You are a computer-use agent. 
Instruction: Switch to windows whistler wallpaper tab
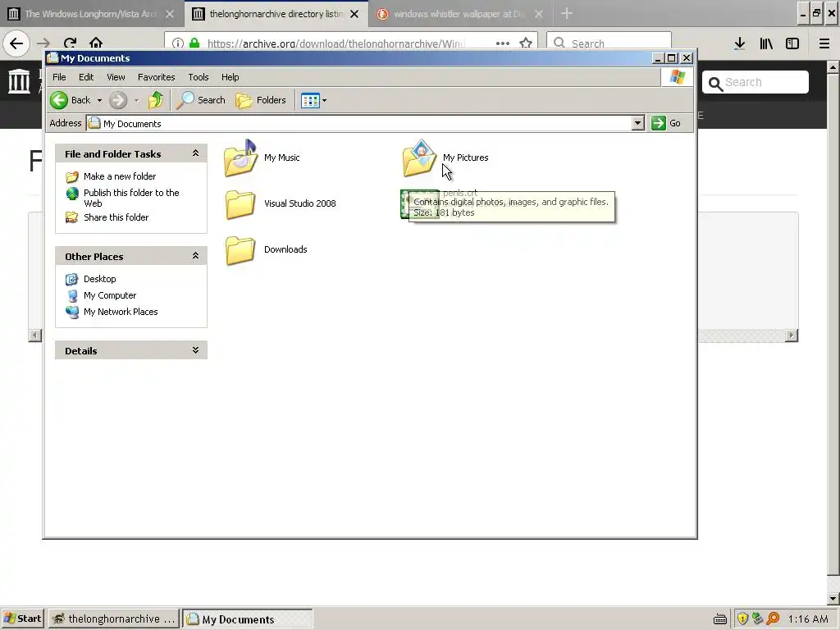pyautogui.click(x=461, y=14)
